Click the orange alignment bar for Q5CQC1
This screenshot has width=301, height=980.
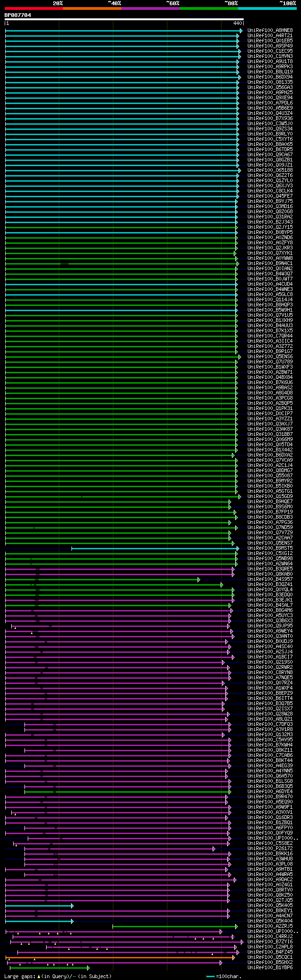click(120, 957)
